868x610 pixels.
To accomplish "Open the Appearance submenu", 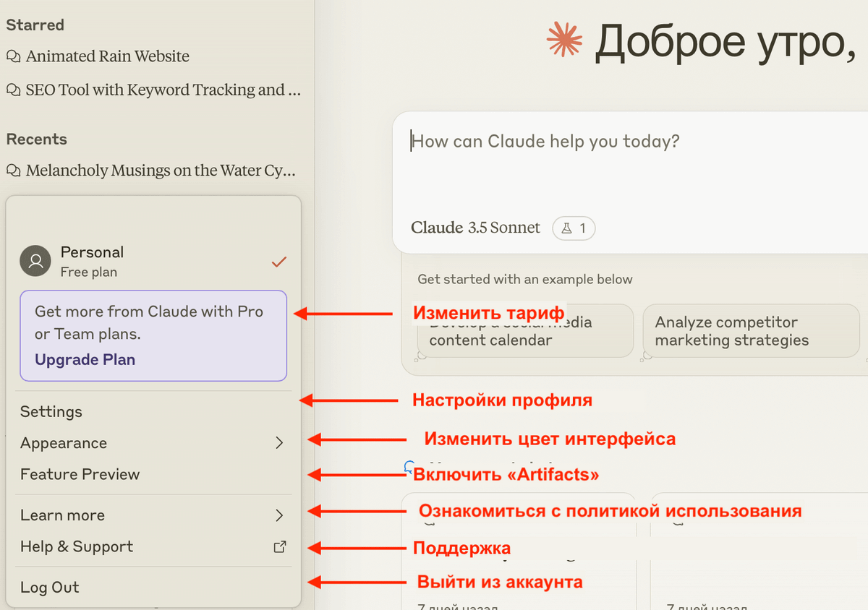I will pos(153,443).
